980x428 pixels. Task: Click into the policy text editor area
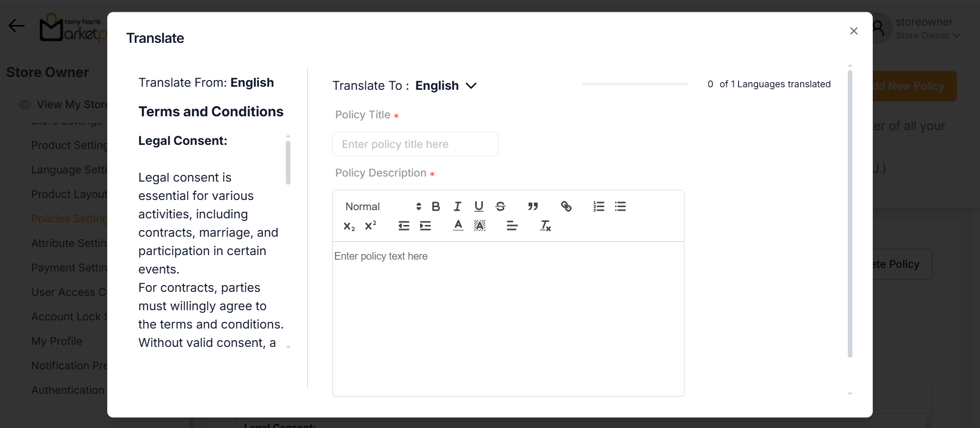pos(508,316)
